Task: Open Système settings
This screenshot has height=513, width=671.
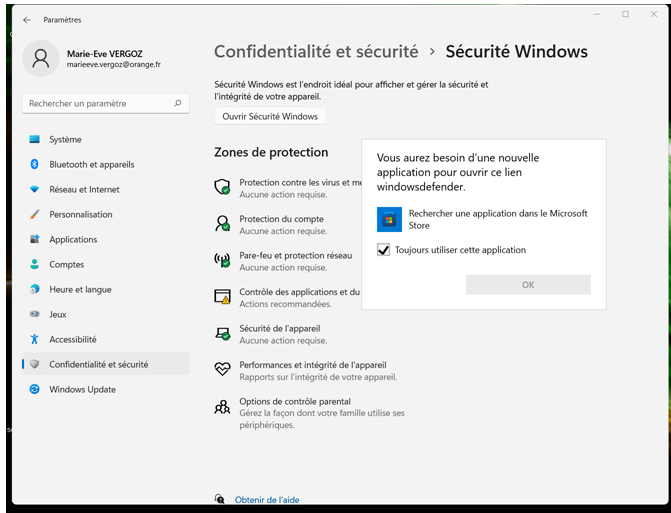Action: [x=105, y=139]
